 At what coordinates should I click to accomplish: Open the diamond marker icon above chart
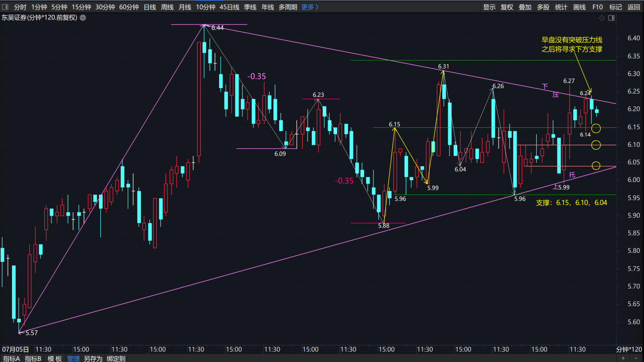[x=602, y=18]
